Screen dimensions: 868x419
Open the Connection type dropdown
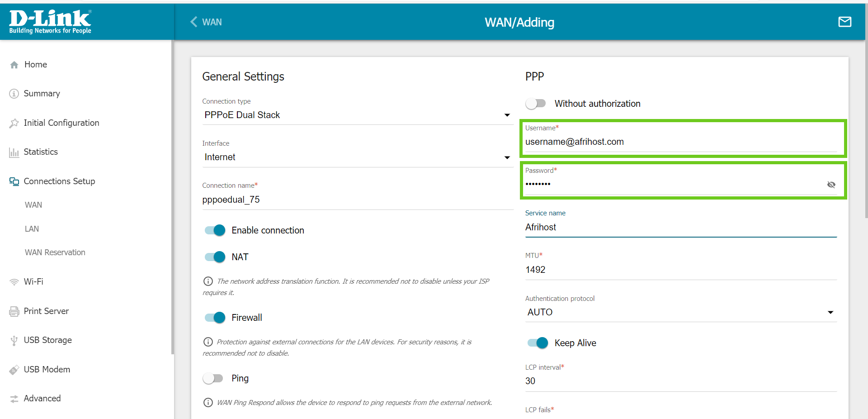[357, 115]
